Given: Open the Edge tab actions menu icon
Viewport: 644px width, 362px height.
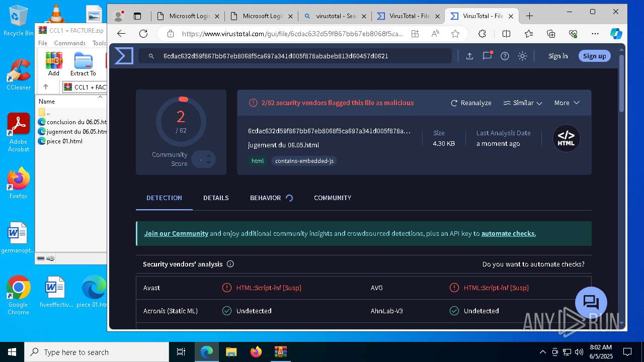Looking at the screenshot, I should [137, 16].
